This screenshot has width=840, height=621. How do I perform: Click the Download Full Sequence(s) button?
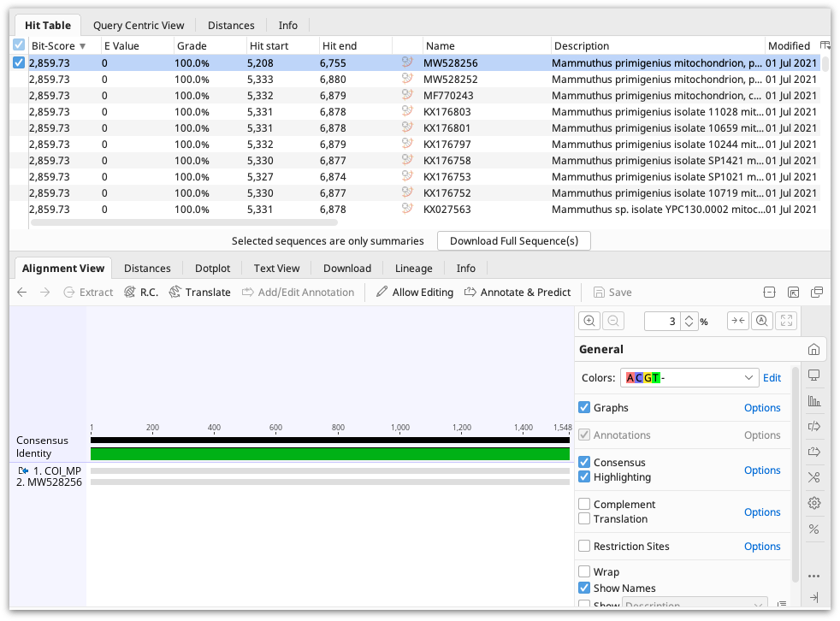click(x=514, y=240)
